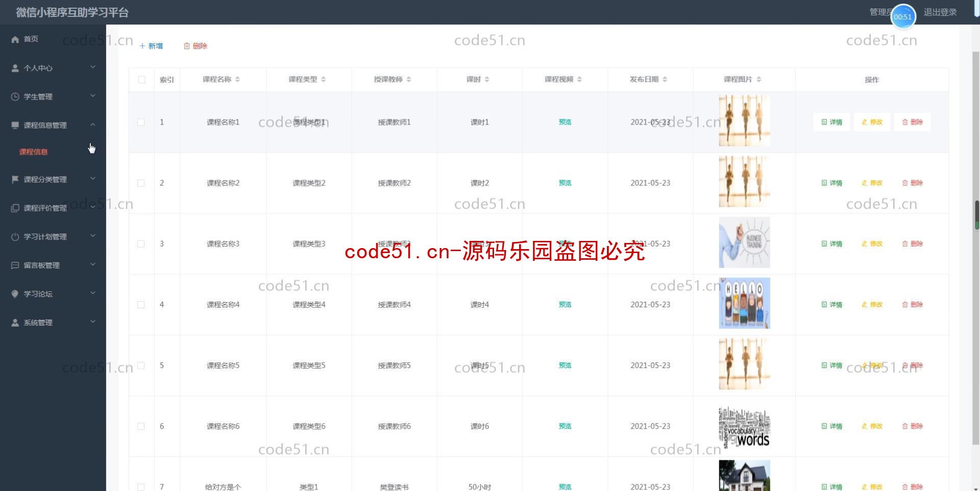Image resolution: width=980 pixels, height=491 pixels.
Task: Click the plus icon of 新增
Action: click(x=142, y=46)
